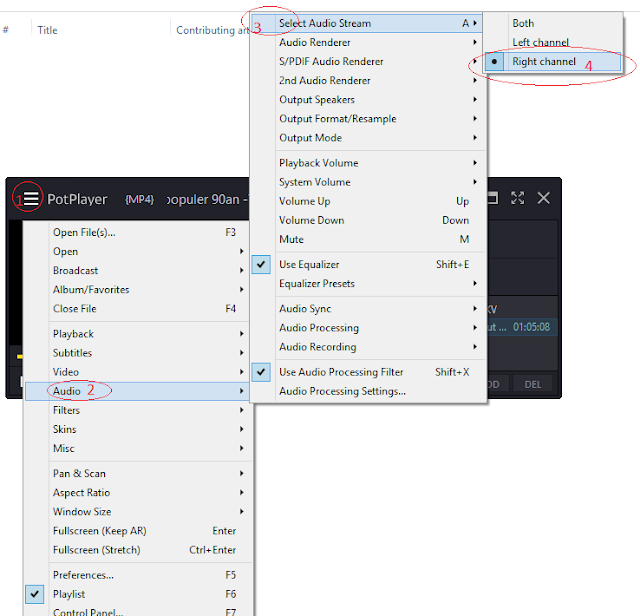Open the S/PDIF Audio Renderer submenu
Screen dimensions: 640x616
pyautogui.click(x=367, y=62)
